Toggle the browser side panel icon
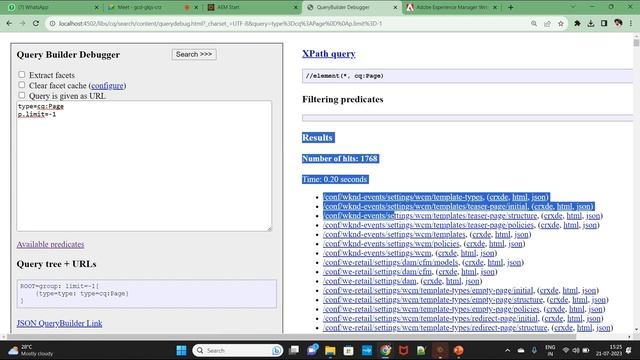Screen dimensions: 640x360 [604, 24]
